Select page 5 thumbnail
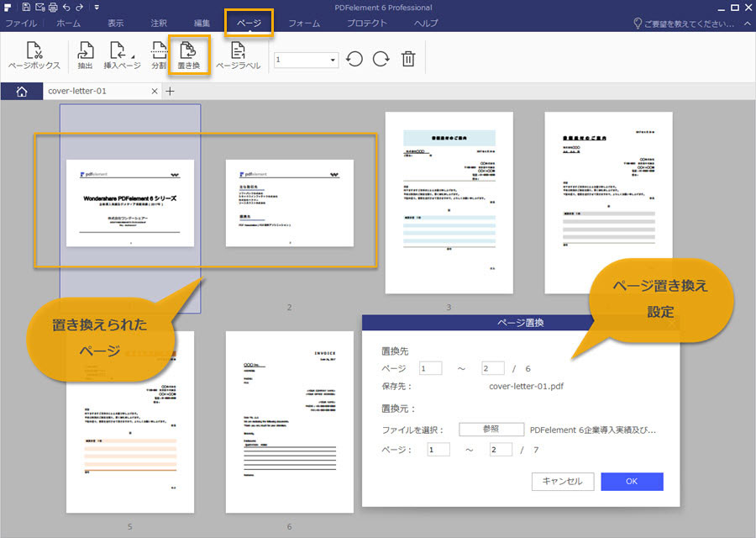Screen dimensions: 756x538 (130, 422)
